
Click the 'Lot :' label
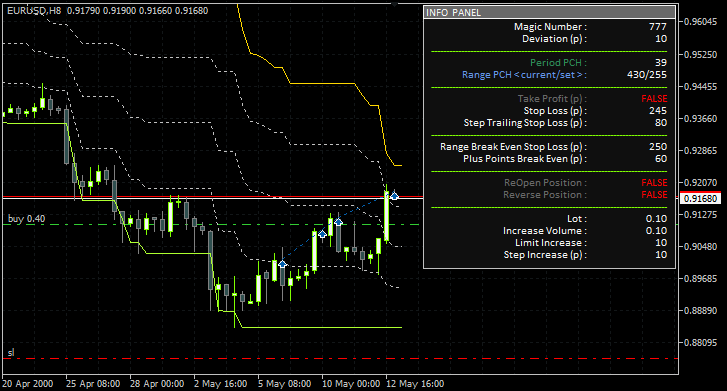[x=577, y=219]
